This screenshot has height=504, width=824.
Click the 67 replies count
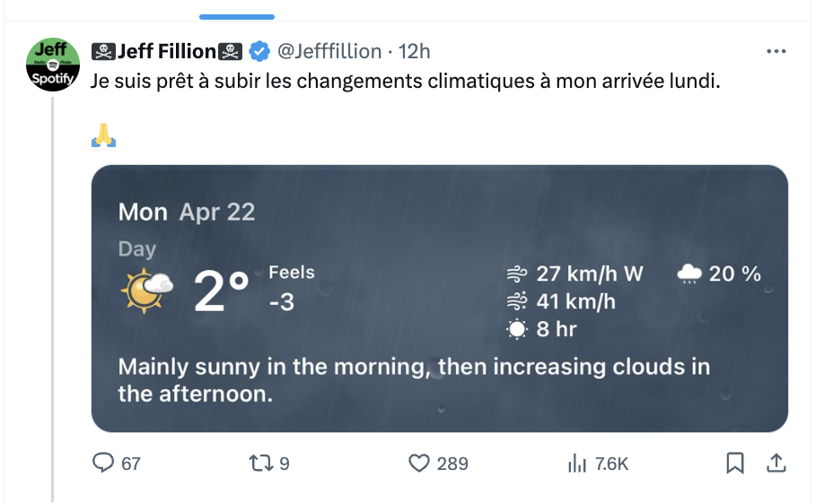131,464
